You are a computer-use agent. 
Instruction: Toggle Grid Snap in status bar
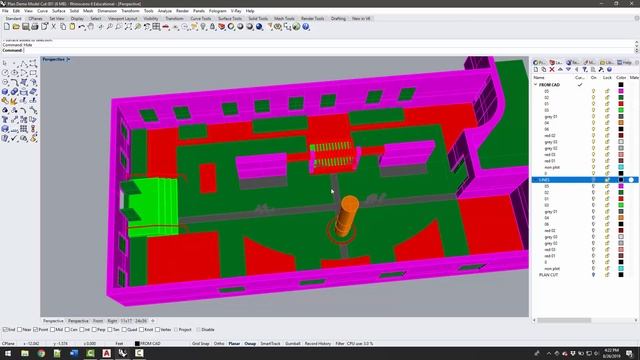pyautogui.click(x=200, y=344)
